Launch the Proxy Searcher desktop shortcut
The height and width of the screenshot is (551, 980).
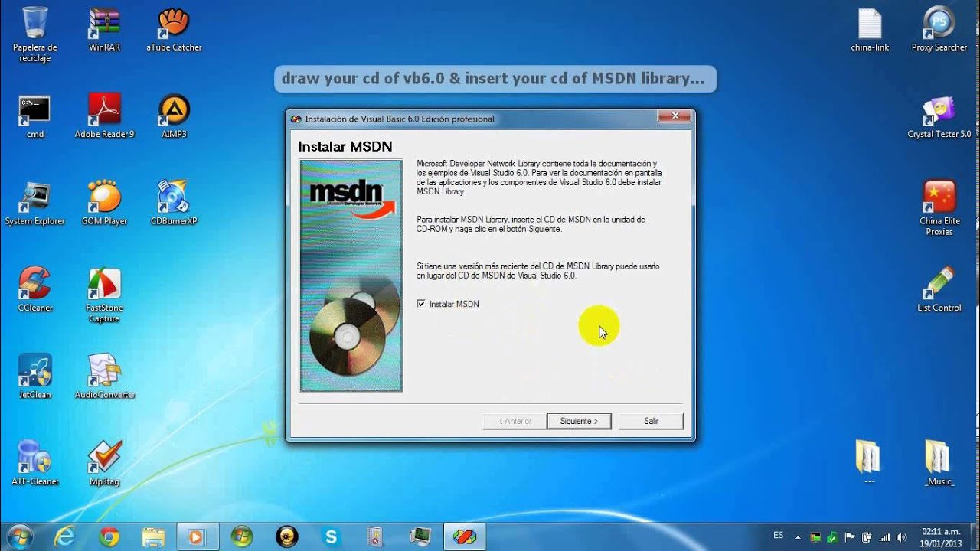(x=939, y=29)
